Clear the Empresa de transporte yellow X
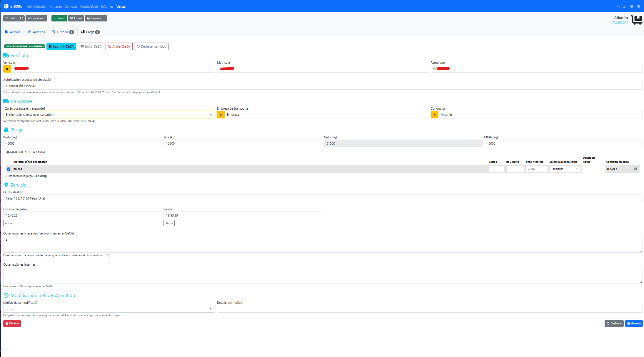The width and height of the screenshot is (644, 357). coord(221,115)
